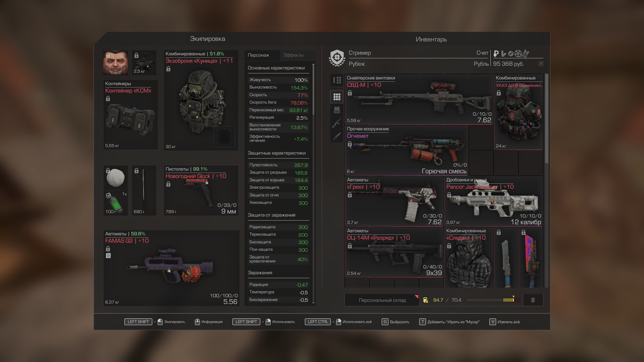644x362 pixels.
Task: Click the inventory sort order icon
Action: tap(337, 80)
